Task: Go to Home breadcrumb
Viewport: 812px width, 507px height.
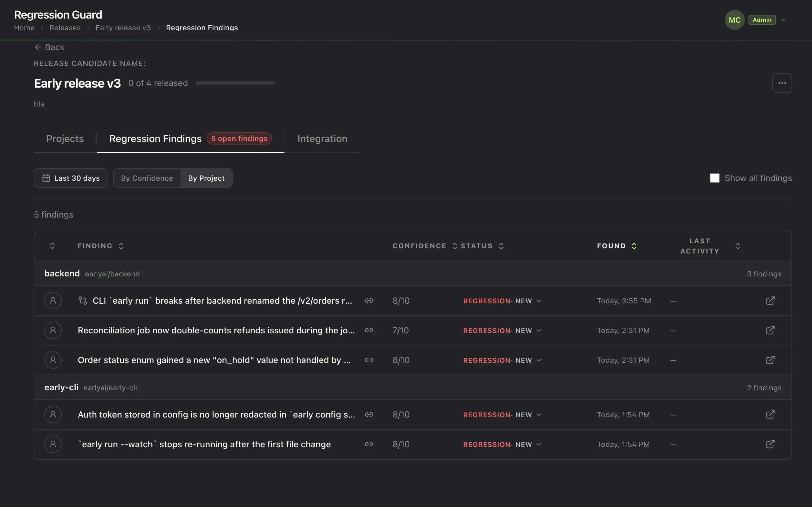Action: pyautogui.click(x=24, y=28)
